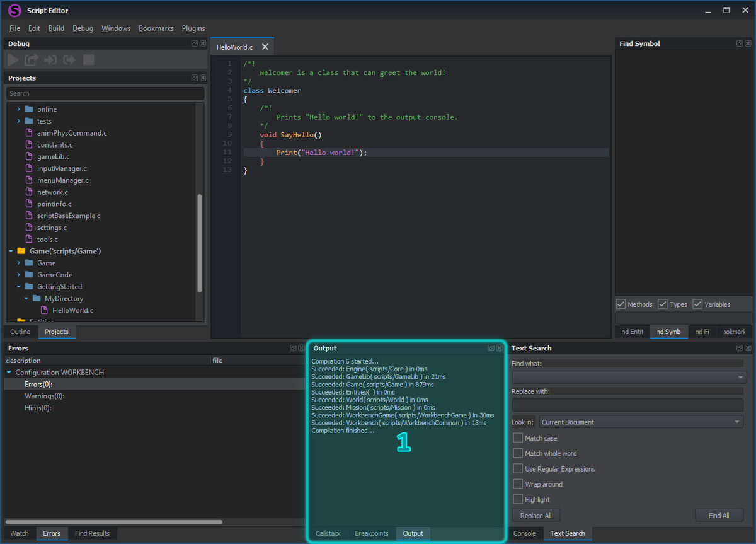Close the Find Symbol panel with its X icon

tap(748, 43)
